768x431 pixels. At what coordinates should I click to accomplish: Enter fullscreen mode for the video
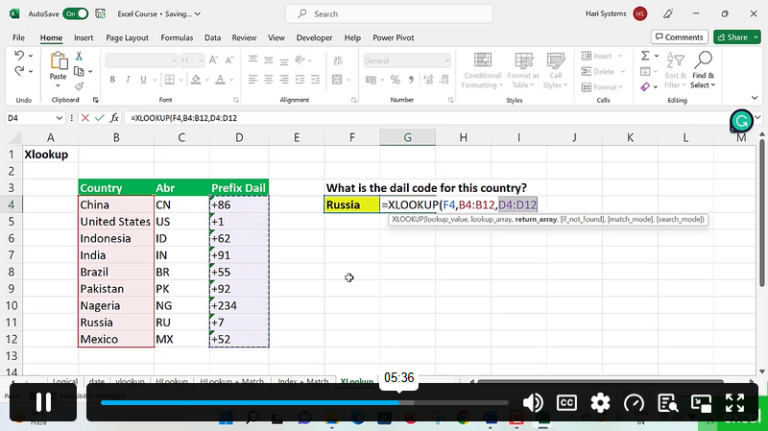(735, 403)
